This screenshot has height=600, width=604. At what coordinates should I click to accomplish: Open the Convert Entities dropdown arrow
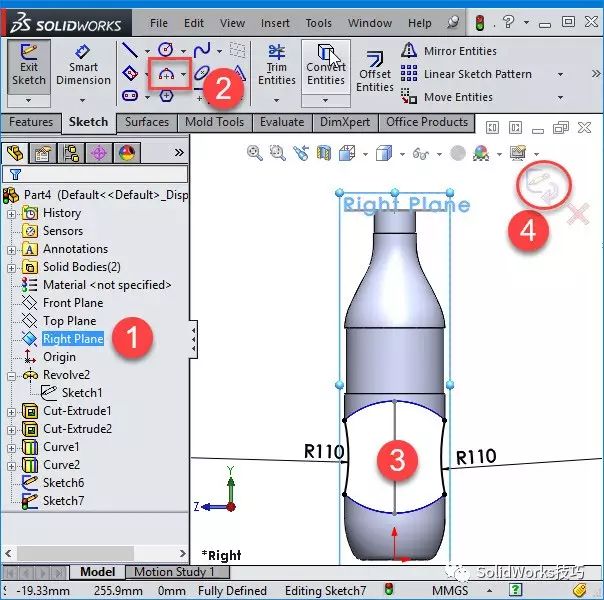325,101
